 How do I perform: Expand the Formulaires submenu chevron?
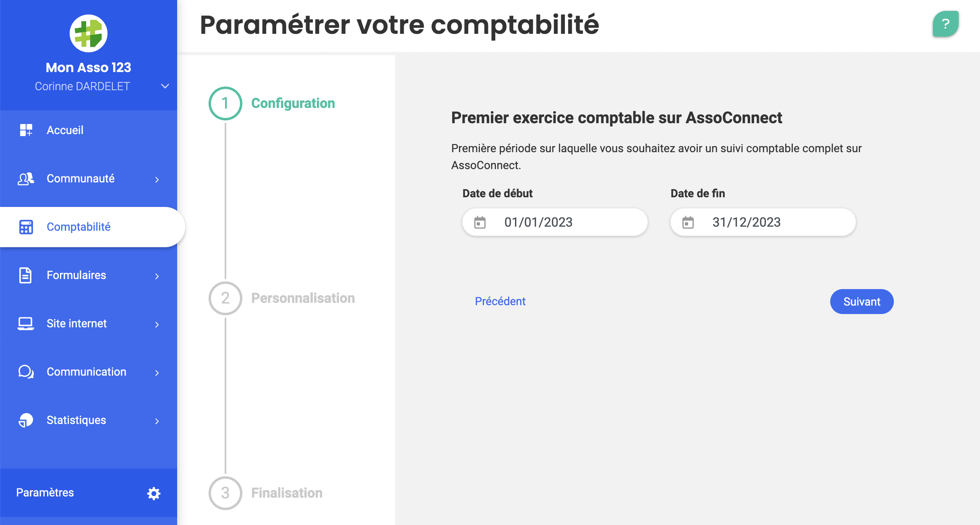pyautogui.click(x=157, y=276)
